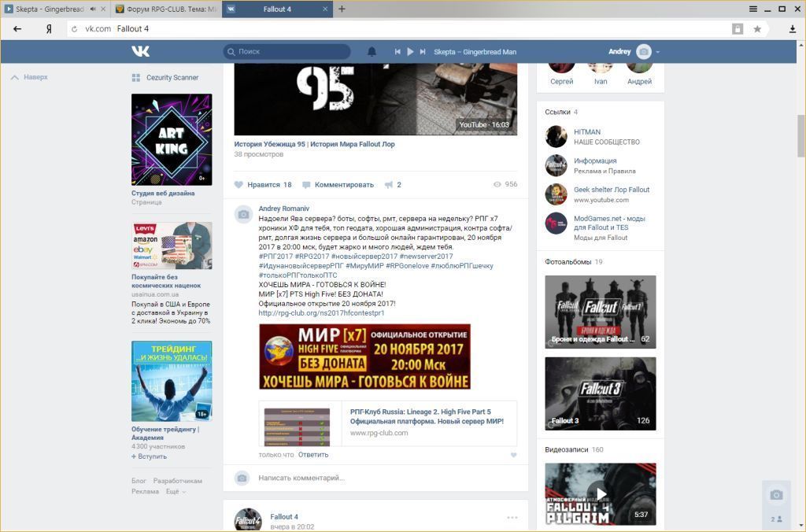Open the Разработчикам footer link
806x532 pixels.
[177, 481]
